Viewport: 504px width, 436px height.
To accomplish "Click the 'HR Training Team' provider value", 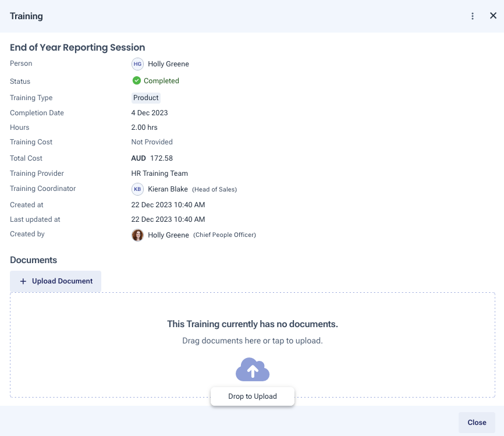I will (x=159, y=173).
